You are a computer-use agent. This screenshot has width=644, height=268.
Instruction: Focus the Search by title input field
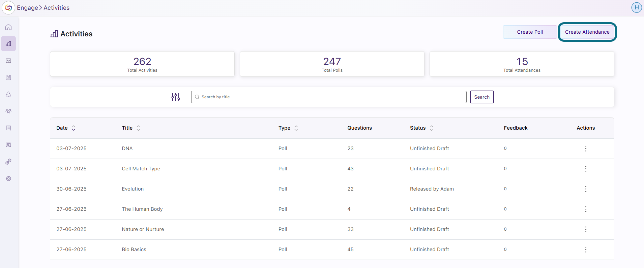pos(329,97)
